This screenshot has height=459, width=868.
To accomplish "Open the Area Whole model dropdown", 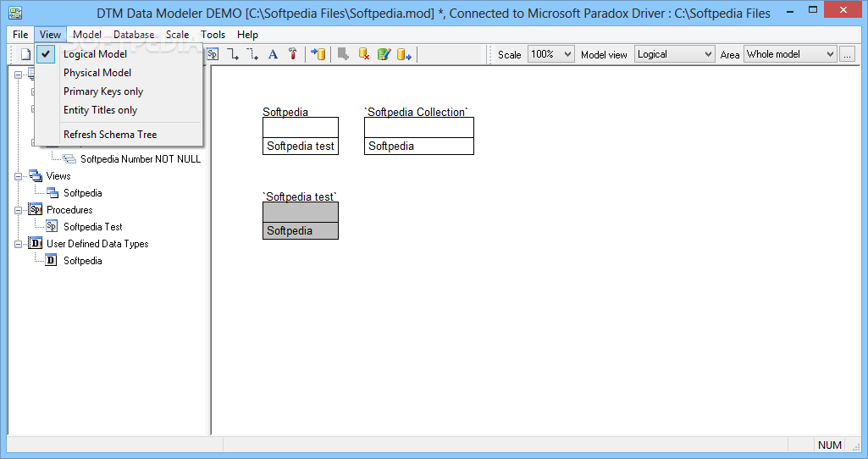I will (x=790, y=54).
